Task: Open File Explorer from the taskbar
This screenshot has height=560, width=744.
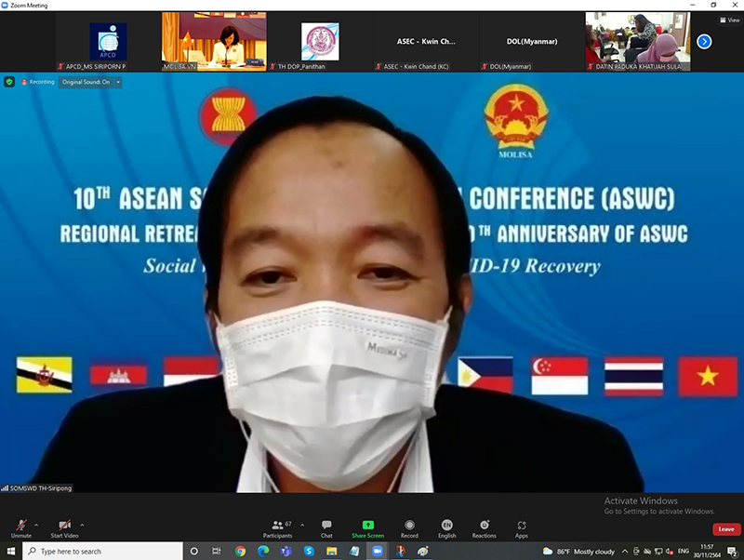Action: tap(332, 551)
